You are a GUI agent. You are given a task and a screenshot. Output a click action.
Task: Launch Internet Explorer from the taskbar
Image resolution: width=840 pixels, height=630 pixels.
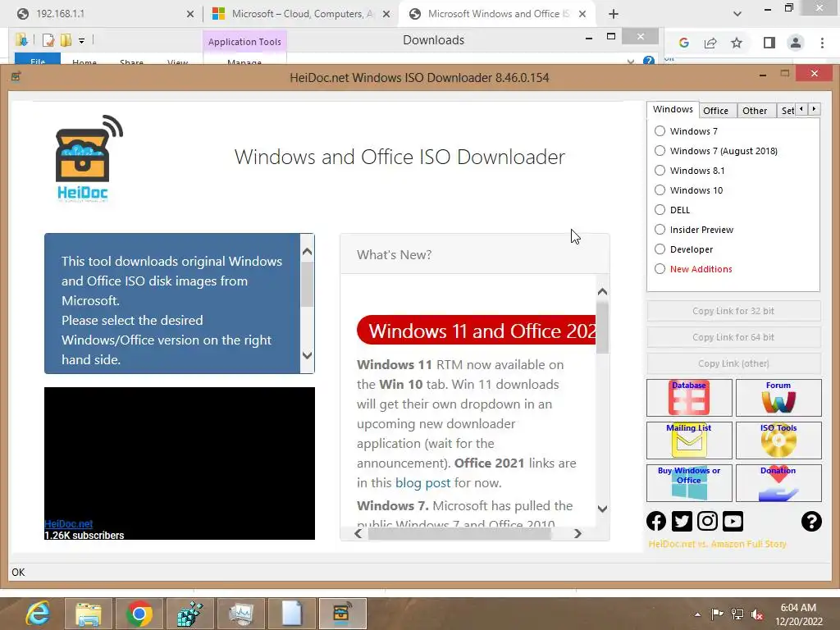point(38,614)
